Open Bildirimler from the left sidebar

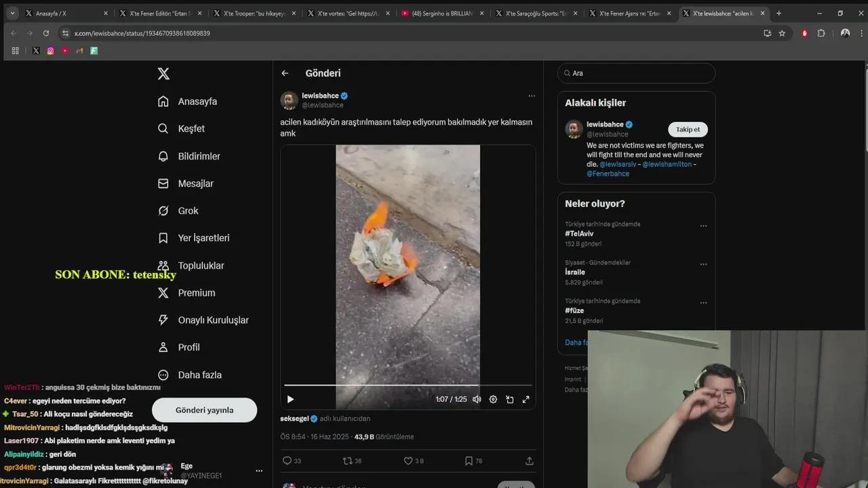(198, 156)
